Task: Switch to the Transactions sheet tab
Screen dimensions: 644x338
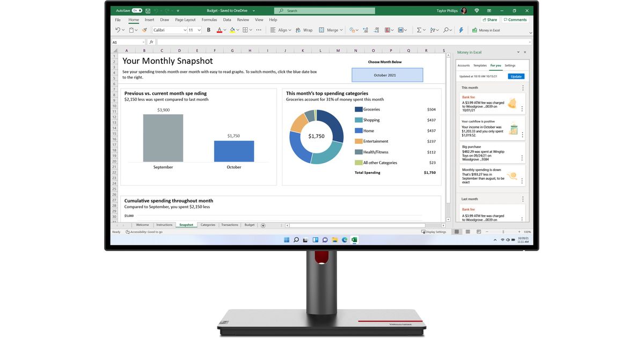Action: coord(230,225)
